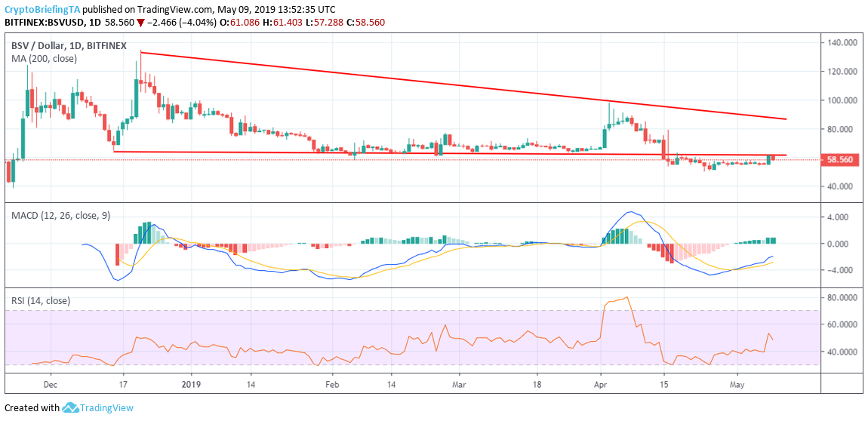Click the C:58.560 close value in header
The width and height of the screenshot is (868, 421).
pos(365,23)
